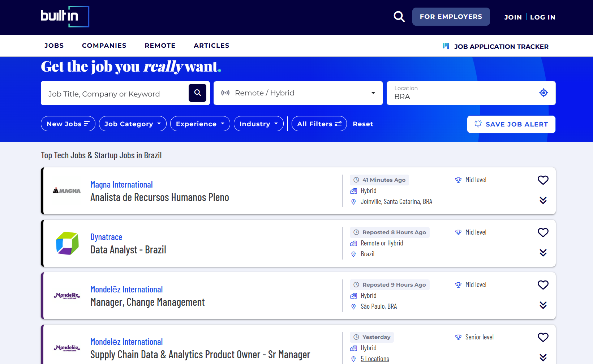593x364 pixels.
Task: Click Join link in header
Action: 513,17
